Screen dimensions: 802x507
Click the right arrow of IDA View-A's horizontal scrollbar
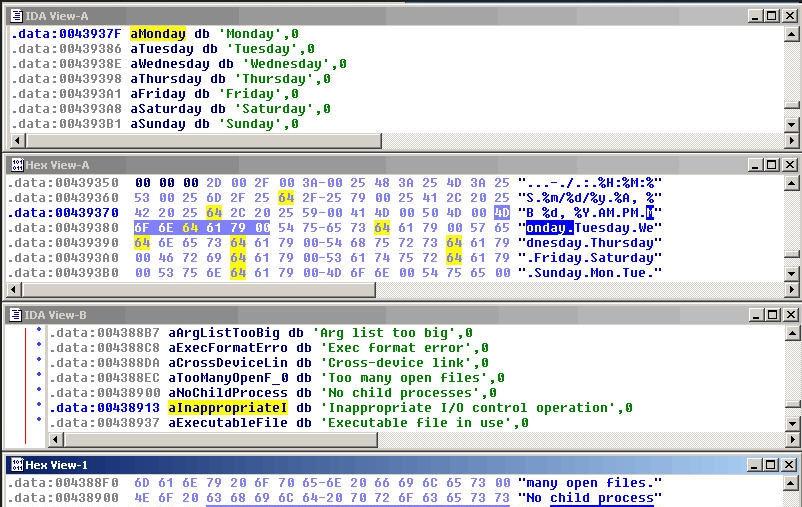click(792, 141)
